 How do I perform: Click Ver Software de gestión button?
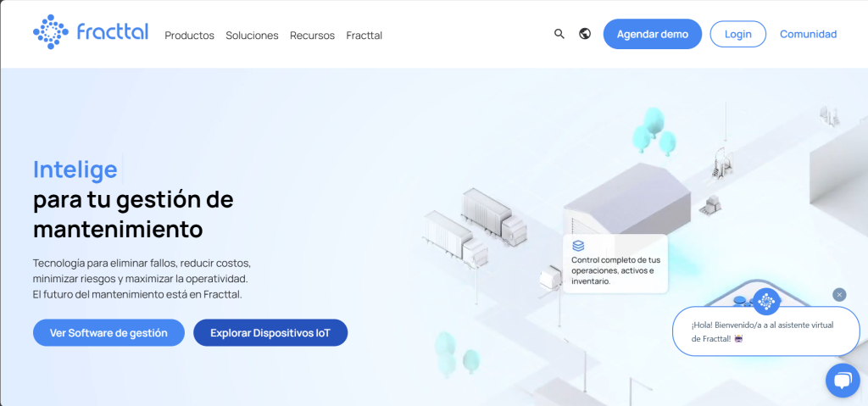(x=108, y=332)
